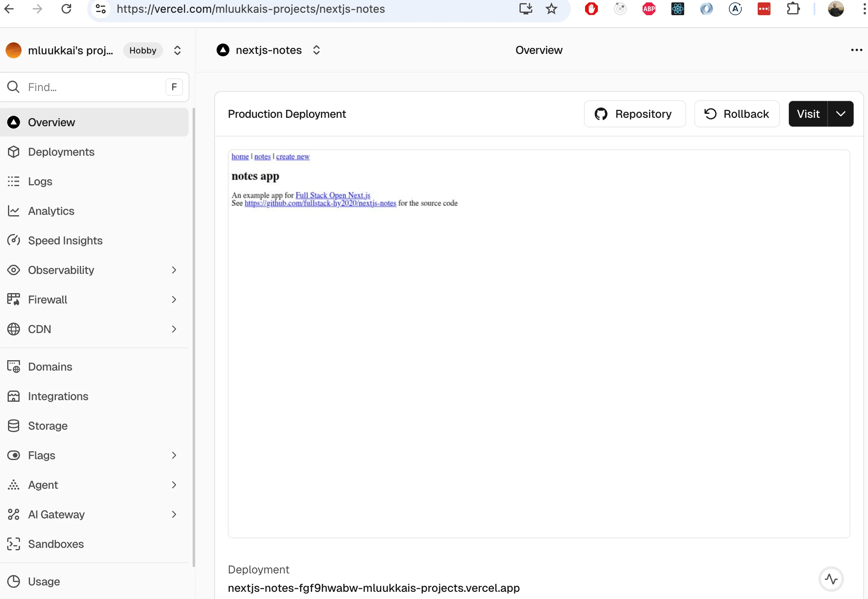Viewport: 868px width, 599px height.
Task: Open Logs in the sidebar
Action: click(94, 181)
